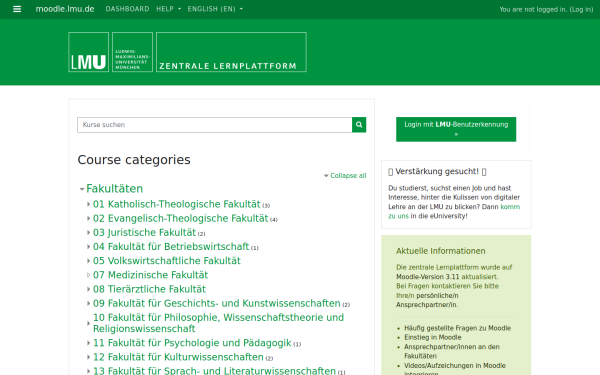Expand 04 Fakultät für Betriebswirtschaft arrow
The image size is (600, 375).
88,247
